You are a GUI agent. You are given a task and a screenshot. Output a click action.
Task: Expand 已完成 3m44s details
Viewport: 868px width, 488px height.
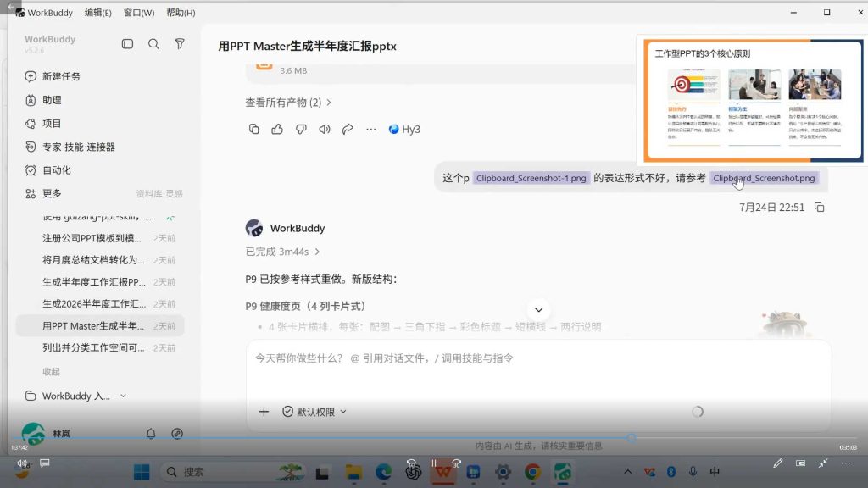point(282,252)
